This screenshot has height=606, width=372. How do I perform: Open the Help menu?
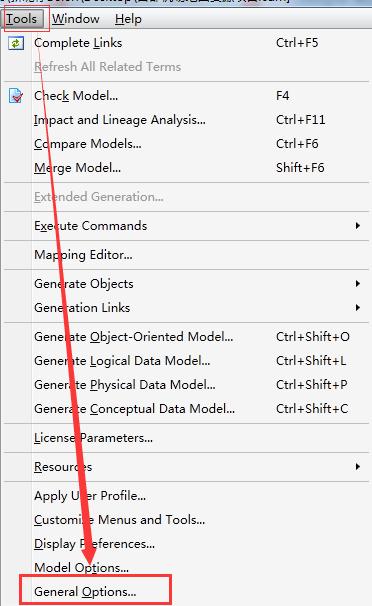click(x=128, y=19)
